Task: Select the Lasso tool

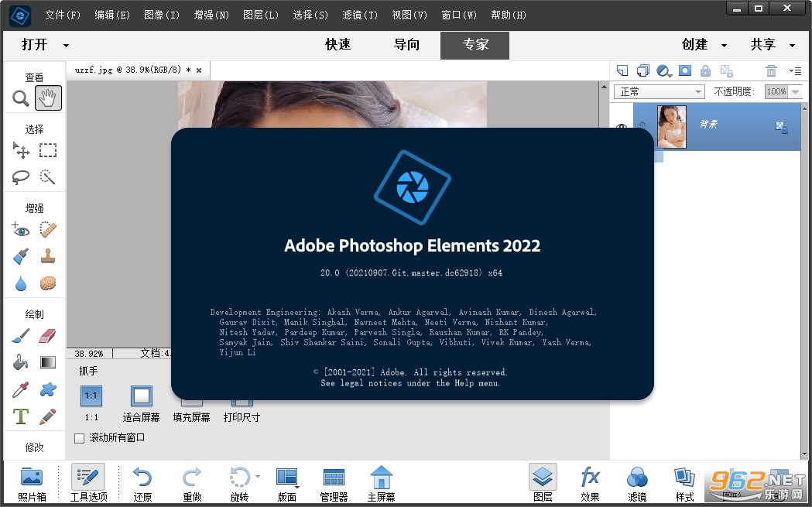Action: click(x=21, y=177)
